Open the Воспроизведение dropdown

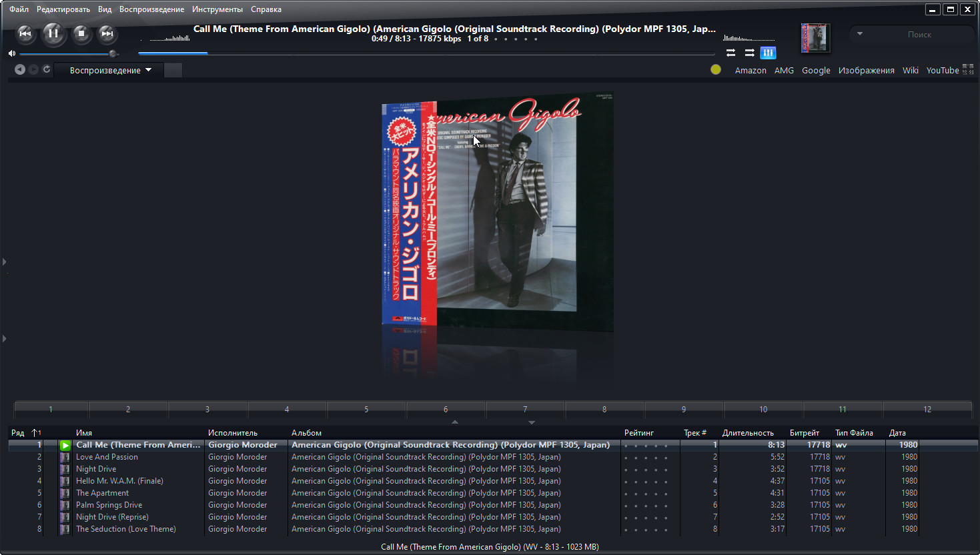[109, 70]
